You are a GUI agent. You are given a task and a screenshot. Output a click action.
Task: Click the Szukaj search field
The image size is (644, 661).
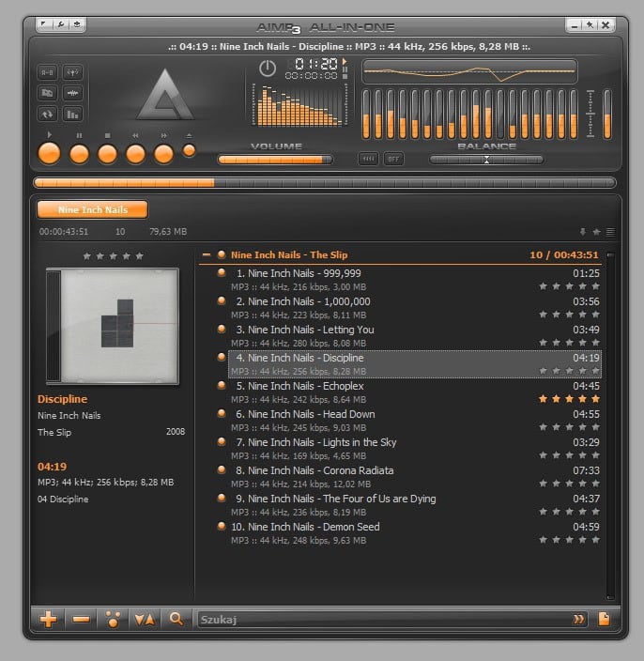pos(376,619)
